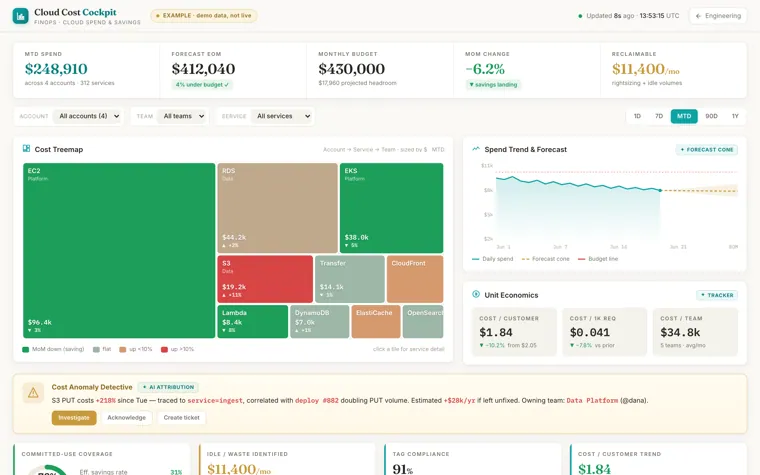Click the Unit Economics panel icon
The height and width of the screenshot is (475, 760).
pyautogui.click(x=476, y=294)
